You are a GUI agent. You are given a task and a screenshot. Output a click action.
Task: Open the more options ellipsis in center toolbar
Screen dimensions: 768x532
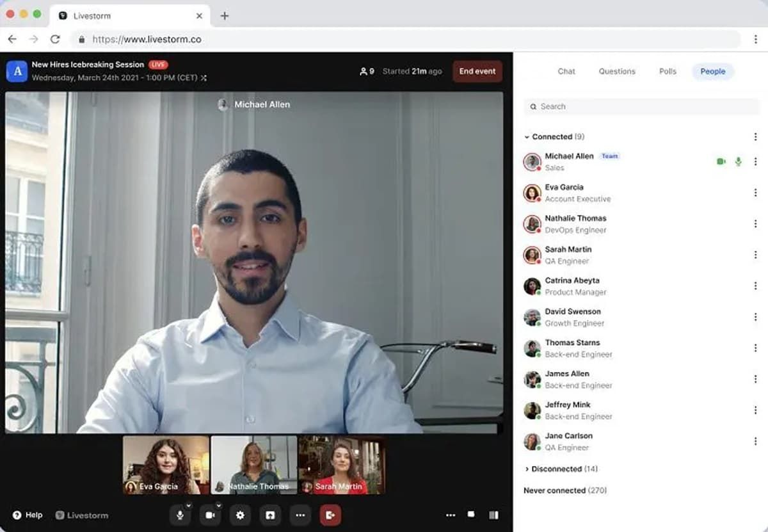[300, 515]
